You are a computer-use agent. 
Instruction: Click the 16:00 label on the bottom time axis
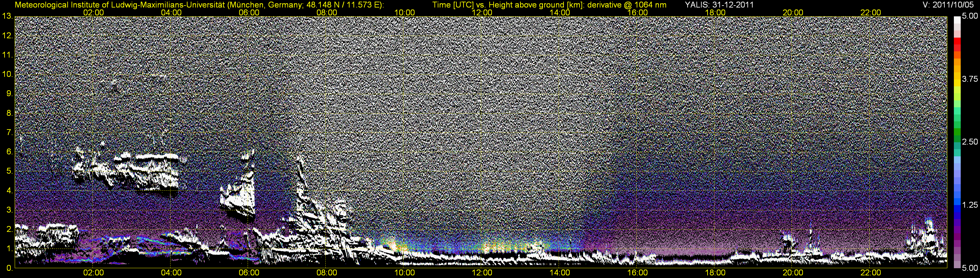638,273
